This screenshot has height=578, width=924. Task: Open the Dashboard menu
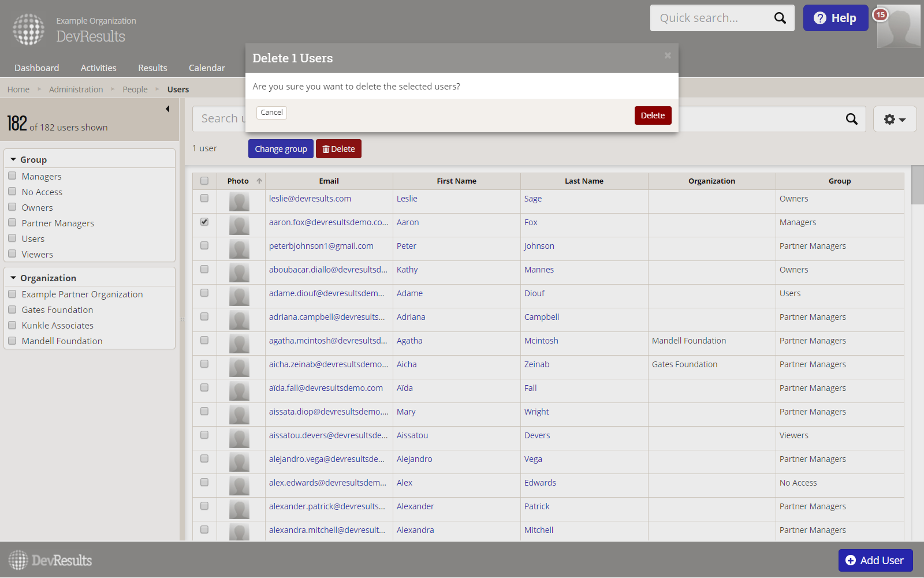[37, 68]
